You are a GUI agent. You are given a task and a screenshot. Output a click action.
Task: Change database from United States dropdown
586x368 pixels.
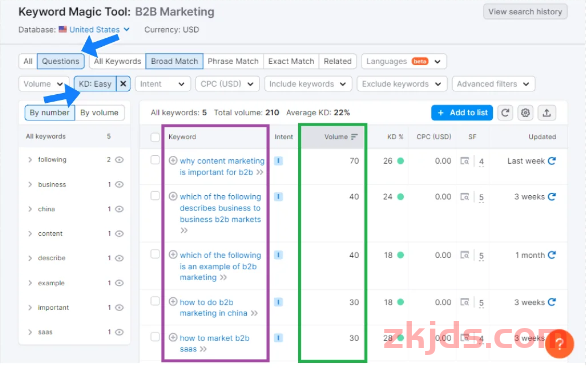(99, 30)
